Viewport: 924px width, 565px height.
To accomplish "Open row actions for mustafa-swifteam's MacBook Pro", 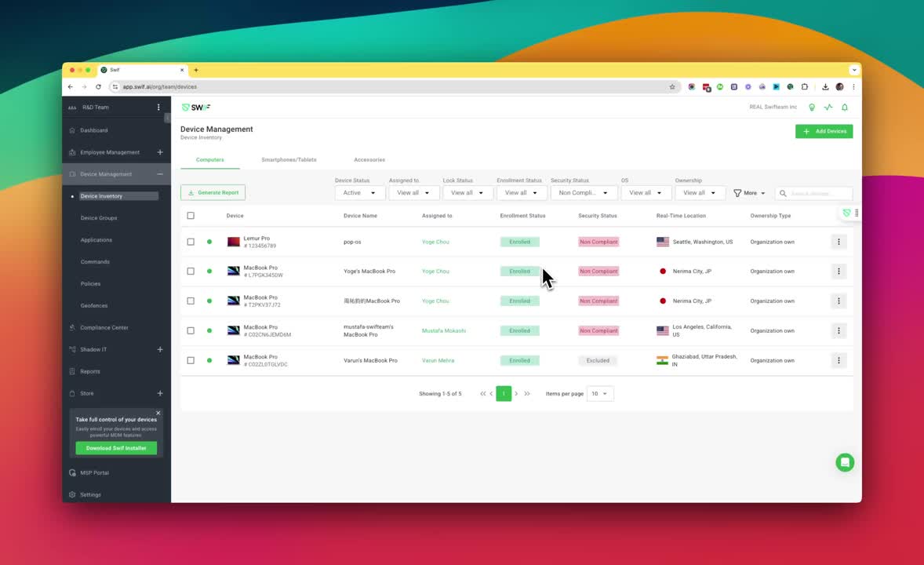I will tap(839, 331).
